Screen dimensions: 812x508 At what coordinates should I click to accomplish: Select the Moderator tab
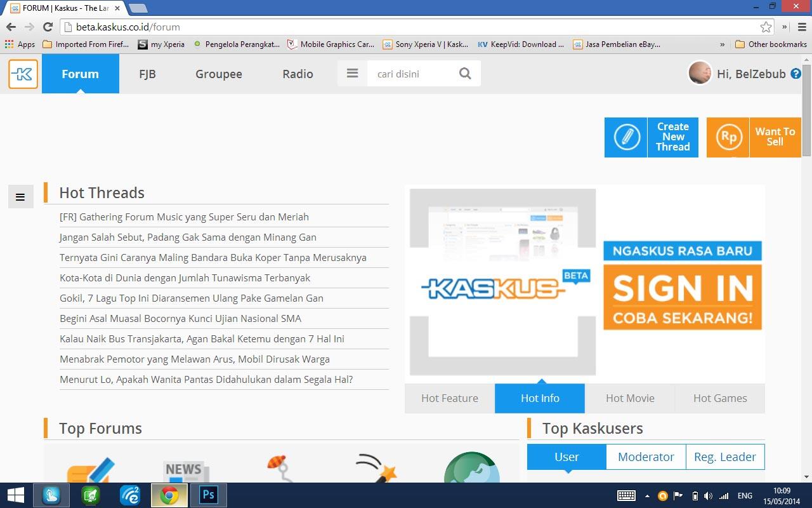(646, 457)
